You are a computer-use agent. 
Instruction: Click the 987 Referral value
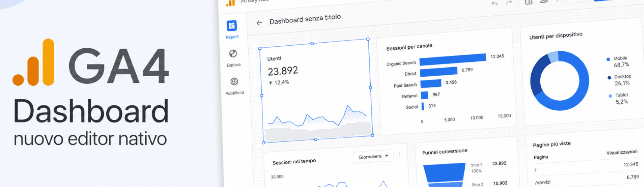(436, 95)
